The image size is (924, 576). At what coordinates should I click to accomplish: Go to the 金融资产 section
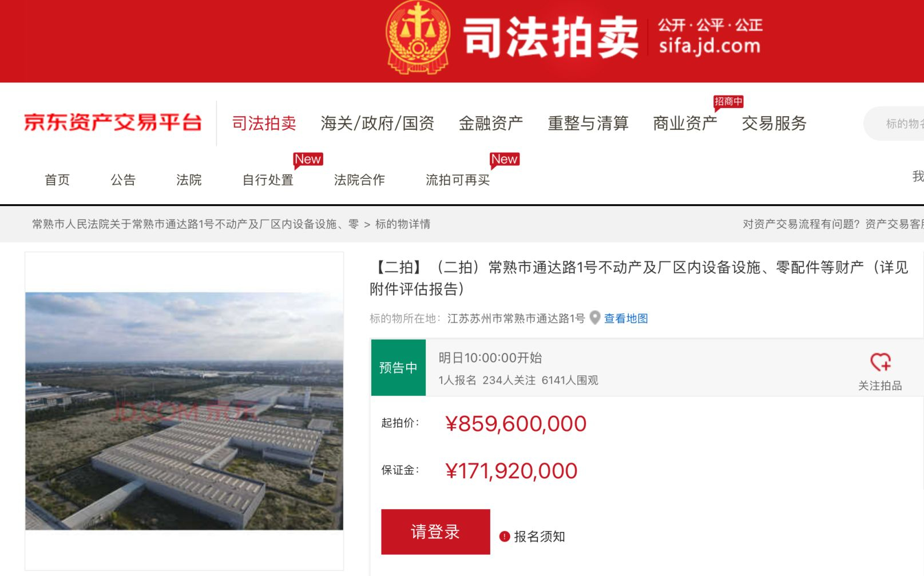coord(491,123)
